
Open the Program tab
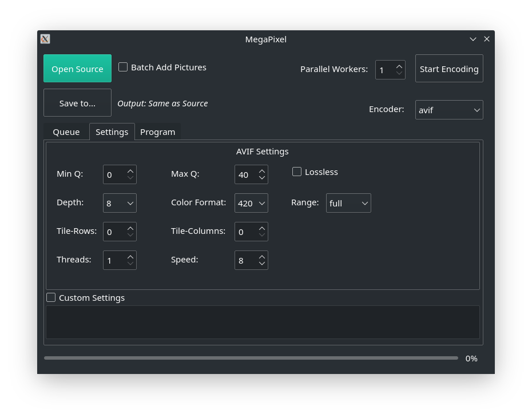(158, 132)
